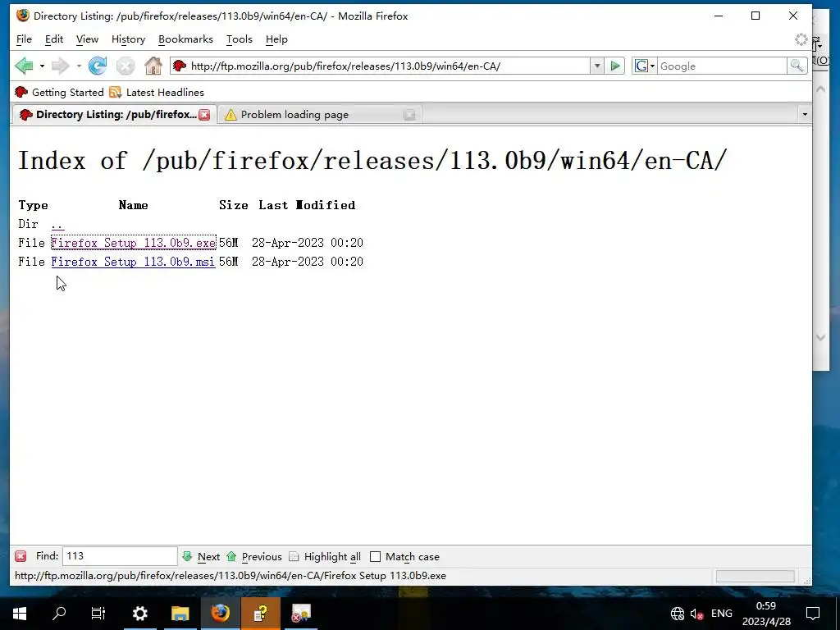Enable the Match case checkbox
This screenshot has width=840, height=630.
(x=376, y=557)
